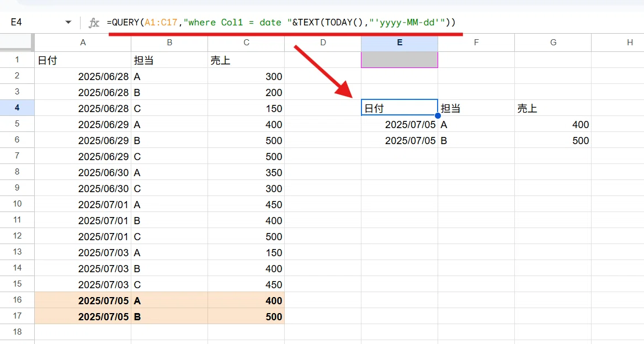Screen dimensions: 644x344
Task: Select column C header
Action: (247, 43)
